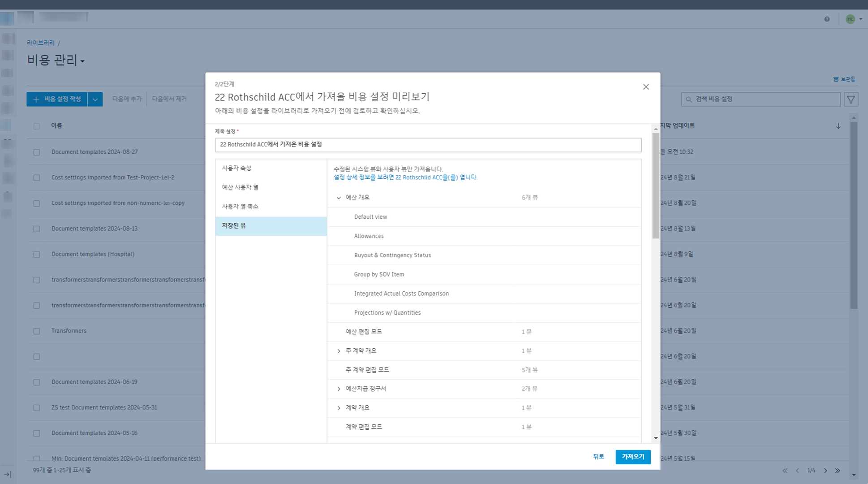Switch to the 사용자 속성 tab

(236, 168)
